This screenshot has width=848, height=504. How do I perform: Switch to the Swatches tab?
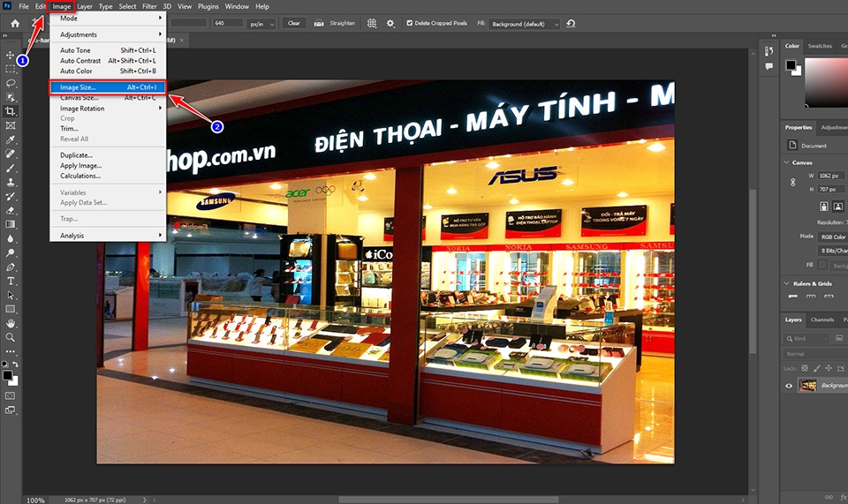point(820,46)
